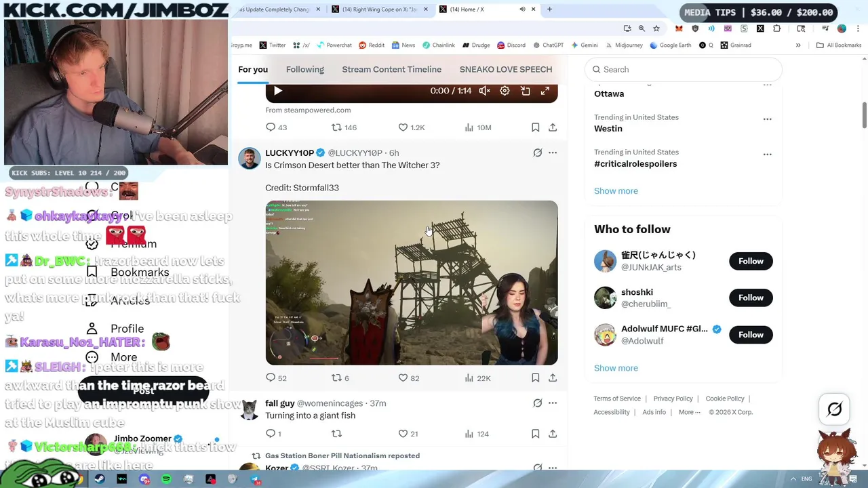Image resolution: width=868 pixels, height=488 pixels.
Task: Like the post with 1.2K likes
Action: click(x=411, y=127)
